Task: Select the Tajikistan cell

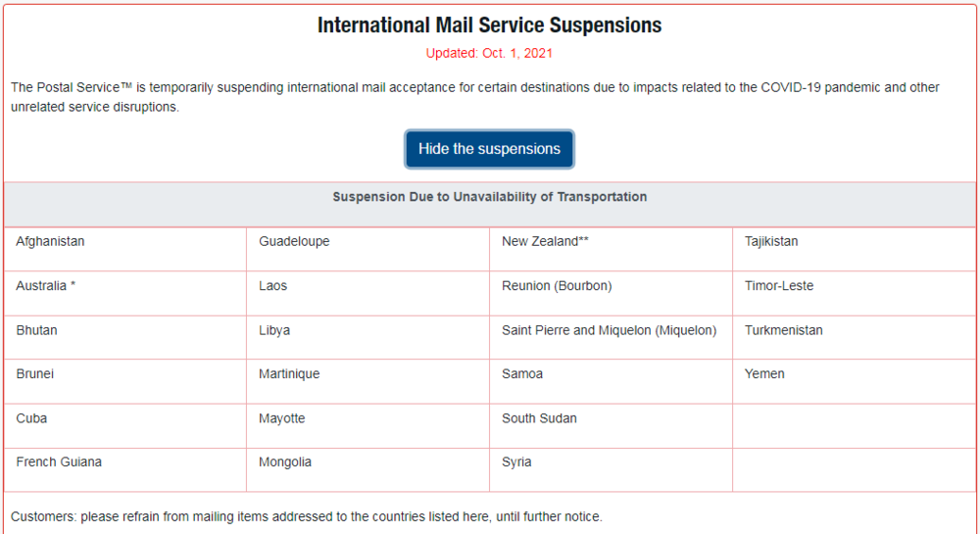Action: [x=771, y=241]
